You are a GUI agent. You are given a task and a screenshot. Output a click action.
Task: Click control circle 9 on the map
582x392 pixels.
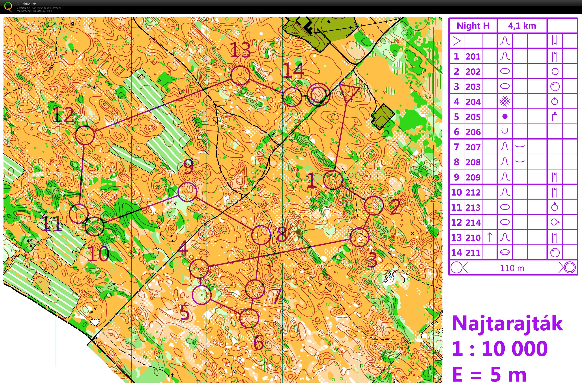pos(187,192)
